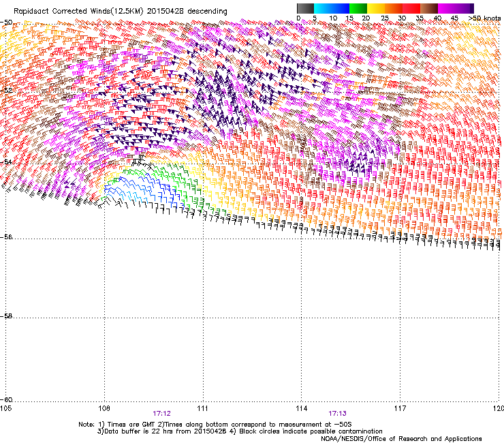Click the -58 latitude axis label
504x443 pixels.
click(6, 316)
